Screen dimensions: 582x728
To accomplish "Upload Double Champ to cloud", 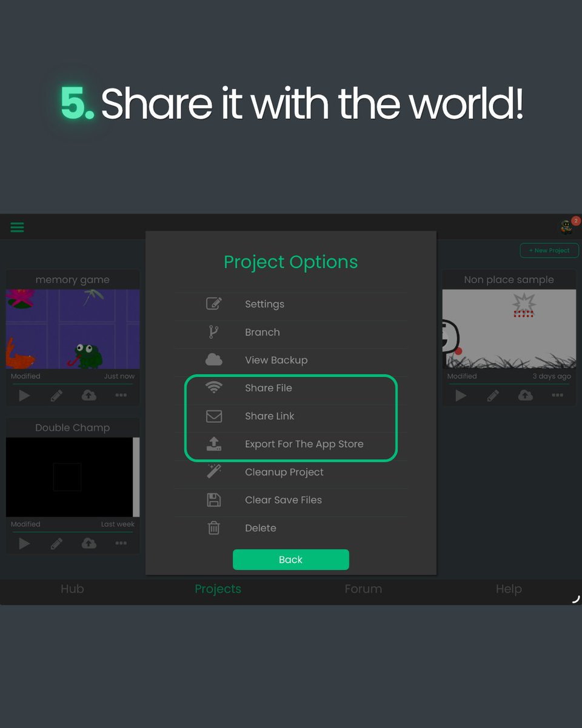I will pyautogui.click(x=89, y=544).
